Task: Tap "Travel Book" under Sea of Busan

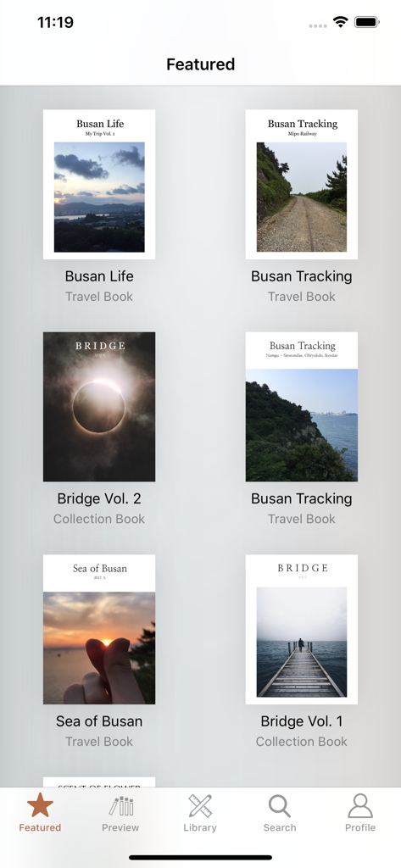Action: pyautogui.click(x=99, y=742)
